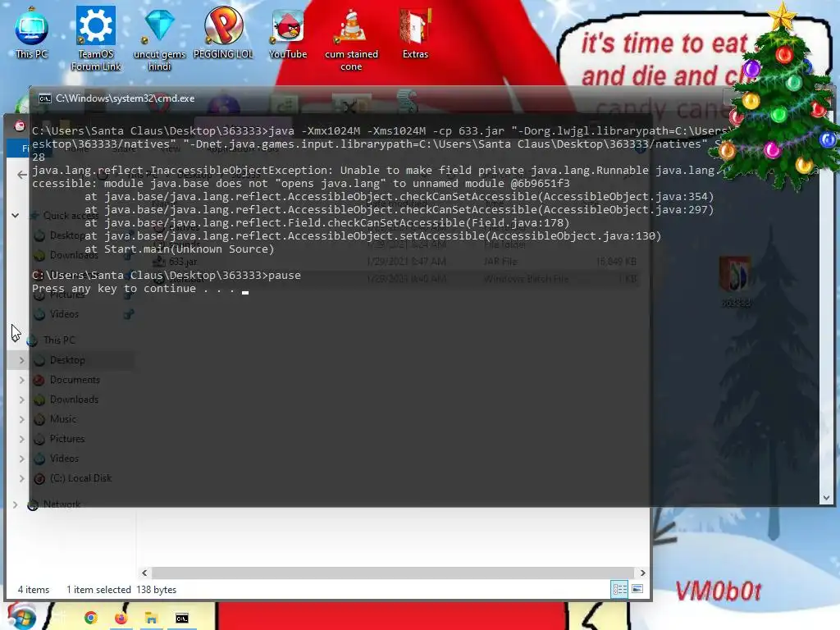This screenshot has width=840, height=630.
Task: Click the '4 items' status text
Action: coord(33,590)
